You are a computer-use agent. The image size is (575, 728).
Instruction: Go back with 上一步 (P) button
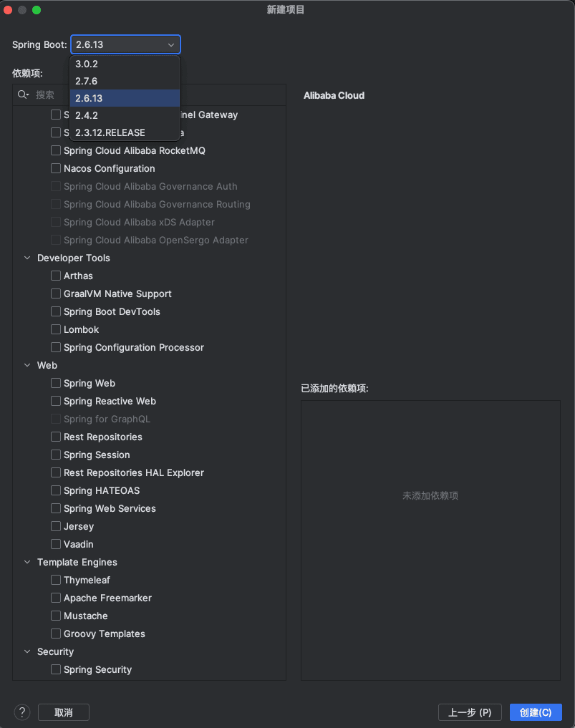[470, 712]
